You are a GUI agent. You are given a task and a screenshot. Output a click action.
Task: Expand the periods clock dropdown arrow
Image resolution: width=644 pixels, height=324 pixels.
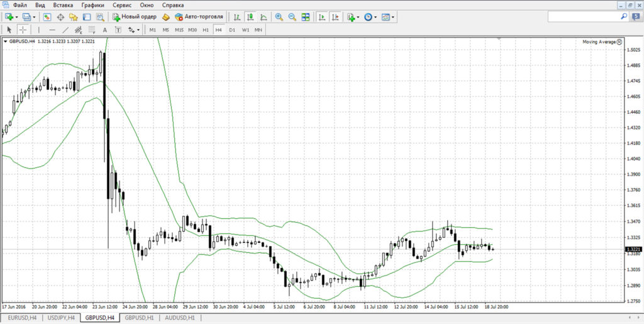[375, 17]
